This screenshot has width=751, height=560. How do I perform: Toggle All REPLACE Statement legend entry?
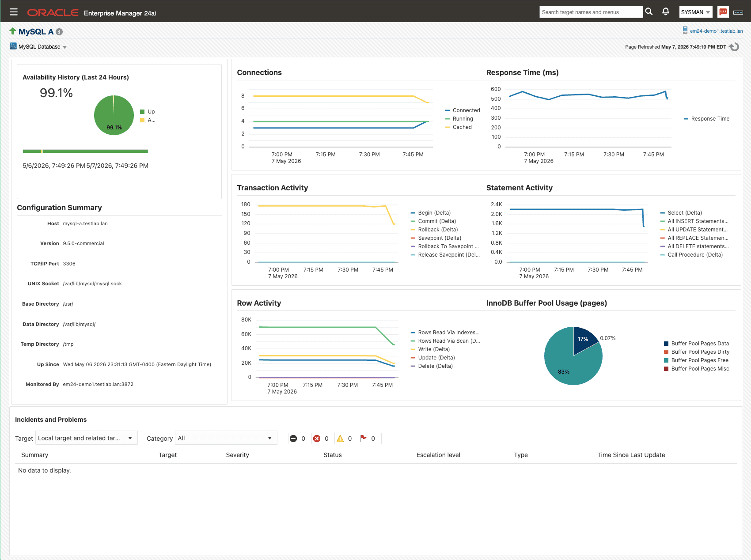(694, 238)
